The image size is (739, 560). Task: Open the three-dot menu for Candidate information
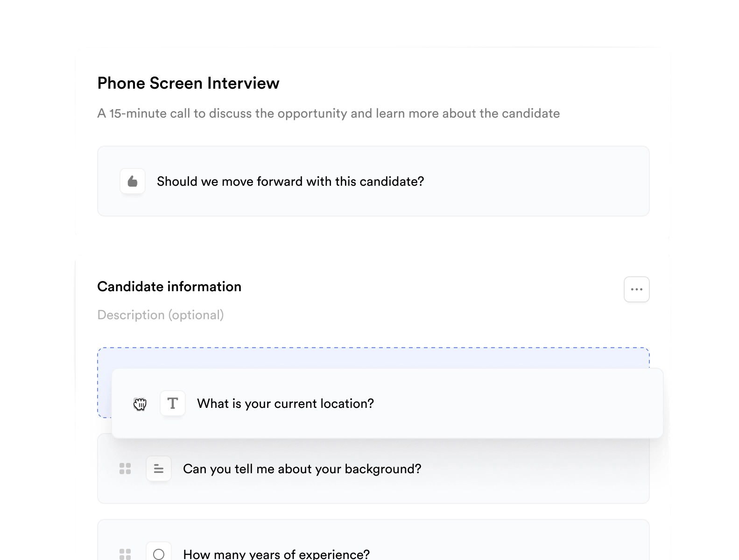(x=636, y=289)
